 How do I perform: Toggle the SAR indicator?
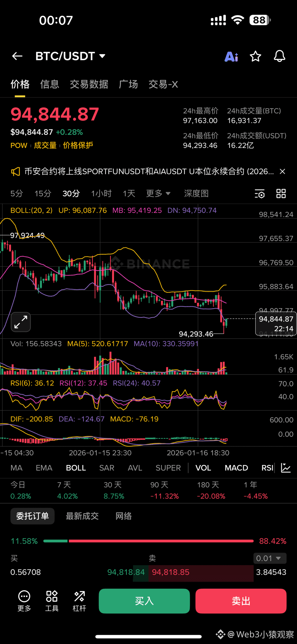click(x=107, y=468)
